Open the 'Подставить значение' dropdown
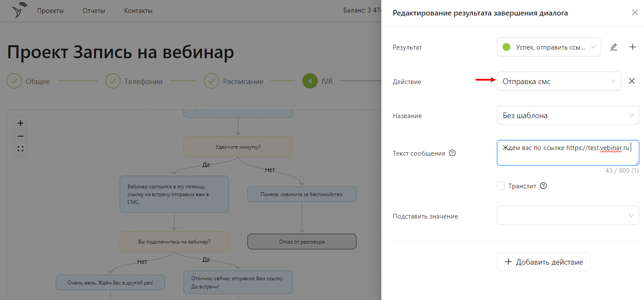The image size is (644, 300). coord(568,216)
